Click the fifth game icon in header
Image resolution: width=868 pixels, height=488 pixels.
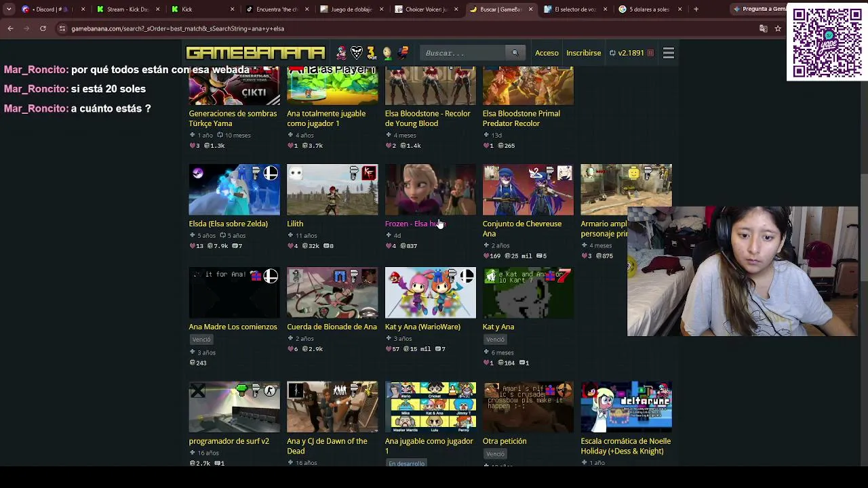pyautogui.click(x=403, y=53)
